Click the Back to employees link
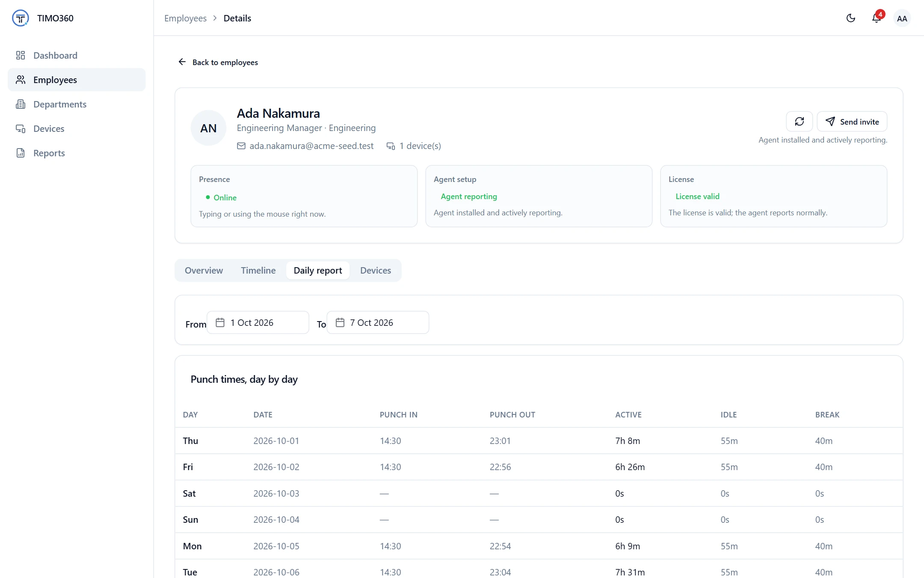Image resolution: width=924 pixels, height=578 pixels. (218, 62)
